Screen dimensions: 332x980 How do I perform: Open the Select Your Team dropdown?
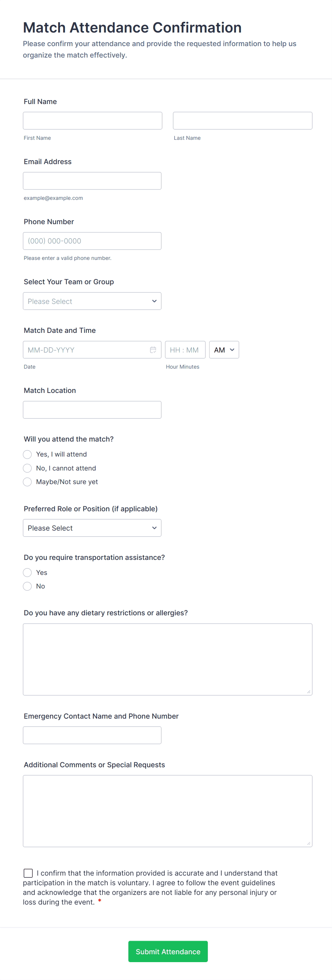[x=92, y=301]
